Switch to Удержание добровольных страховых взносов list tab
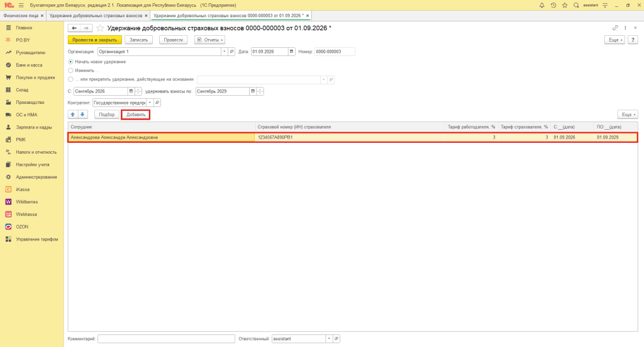Viewport: 644px width, 347px height. tap(96, 16)
